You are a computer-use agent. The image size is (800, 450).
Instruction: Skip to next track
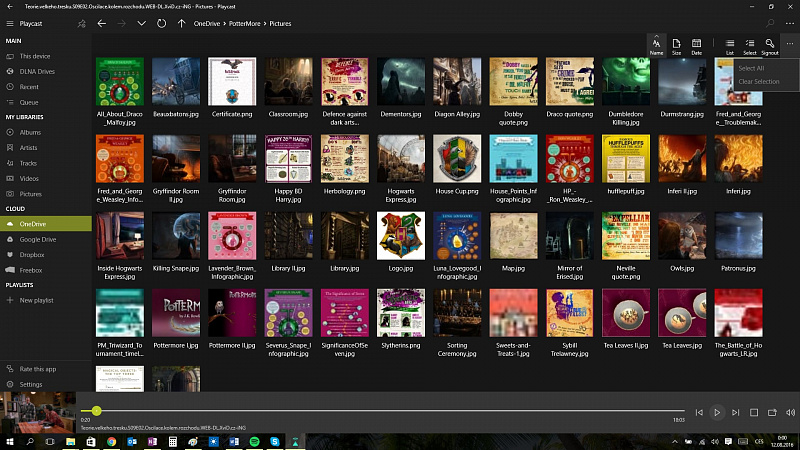point(735,412)
